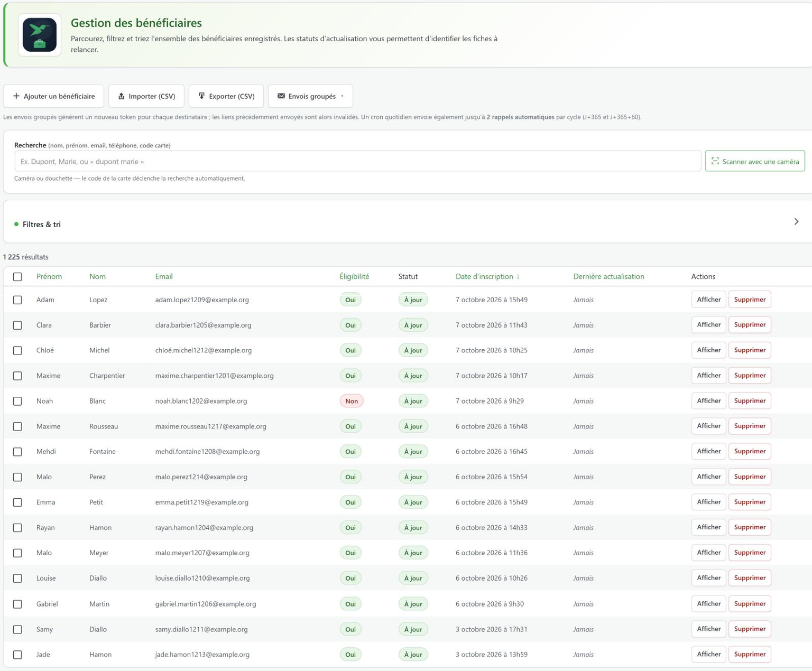Click Afficher for Malo Perez
812x671 pixels.
coord(708,477)
